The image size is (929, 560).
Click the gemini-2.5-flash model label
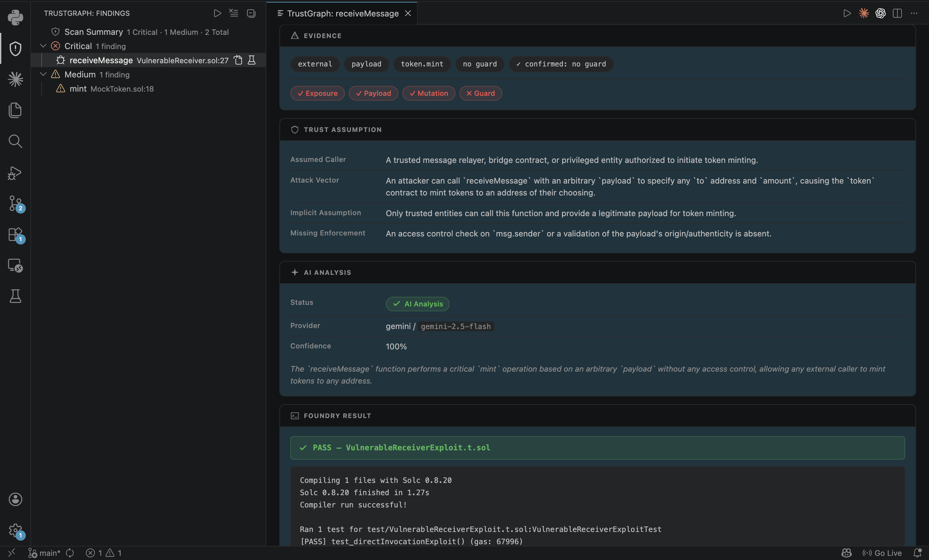click(x=455, y=326)
